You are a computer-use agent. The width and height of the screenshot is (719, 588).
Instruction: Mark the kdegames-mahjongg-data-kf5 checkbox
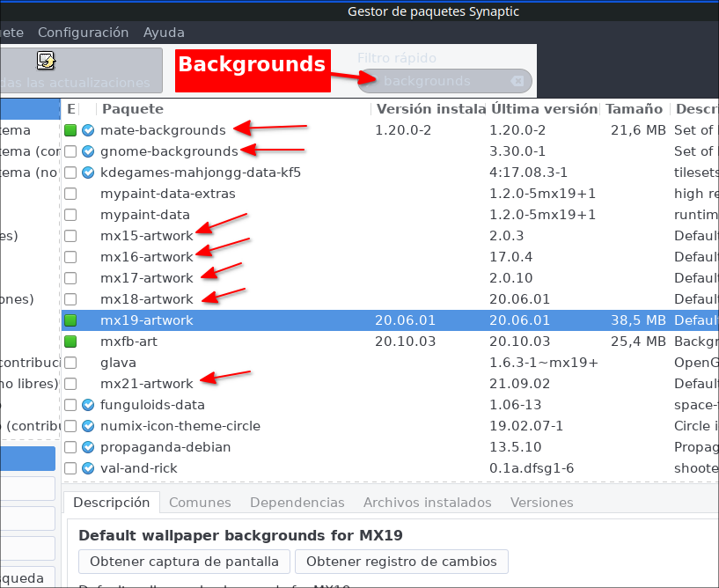pos(70,173)
